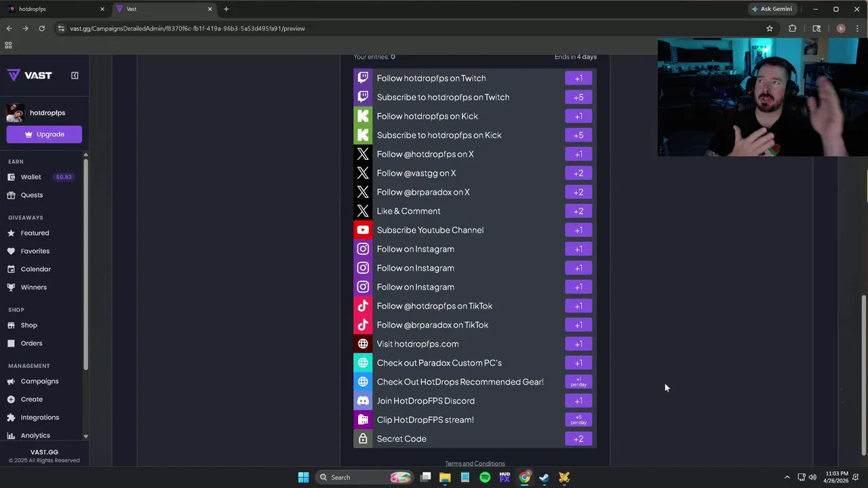
Task: Open Orders in the sidebar
Action: pos(31,344)
